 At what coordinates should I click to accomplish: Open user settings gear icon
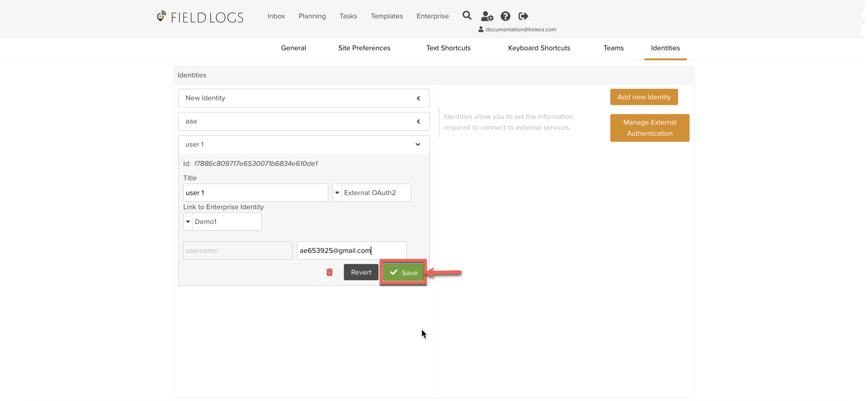point(487,16)
